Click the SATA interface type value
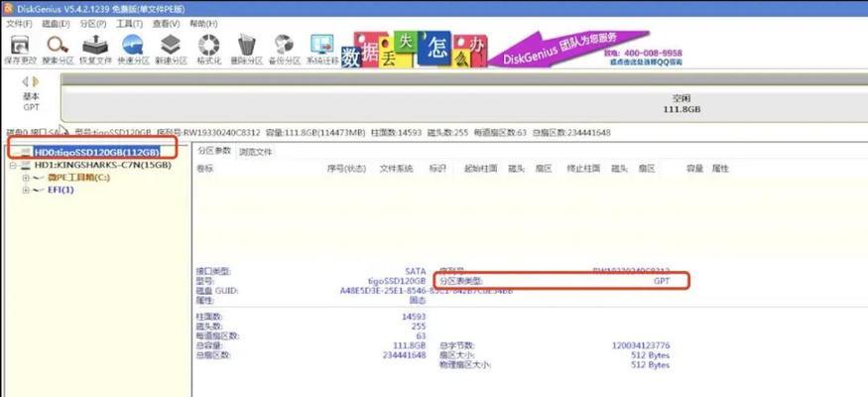 coord(416,272)
